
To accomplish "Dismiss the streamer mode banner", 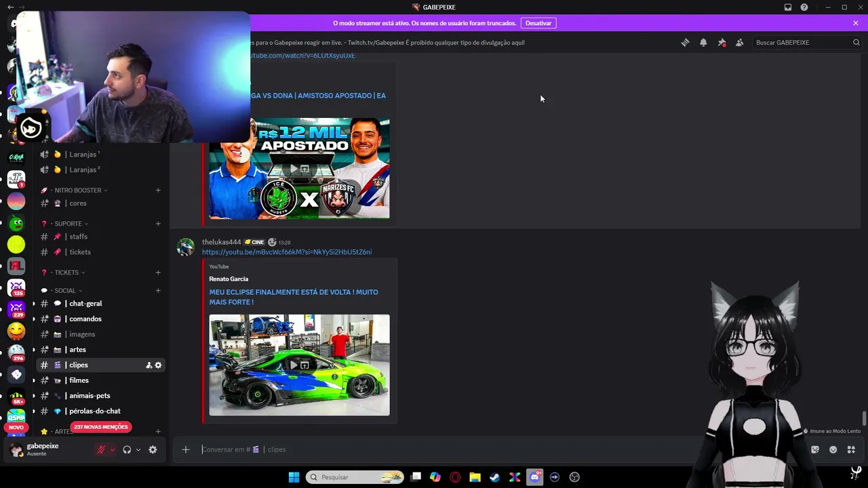I will (856, 23).
